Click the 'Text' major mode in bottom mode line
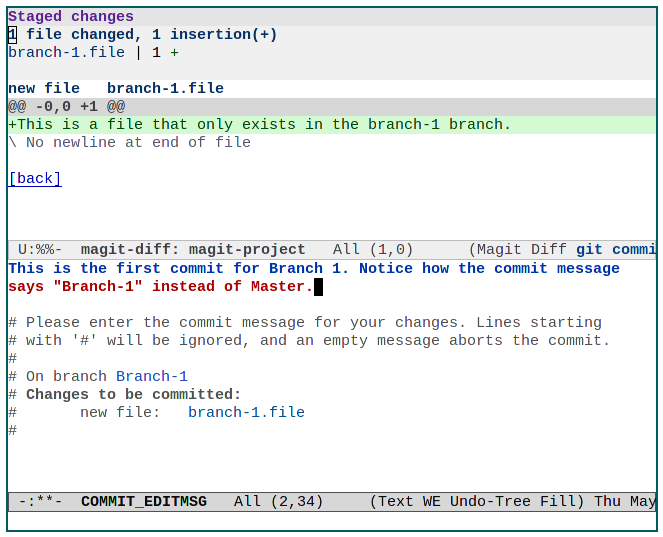Screen dimensions: 663x537 pyautogui.click(x=395, y=501)
